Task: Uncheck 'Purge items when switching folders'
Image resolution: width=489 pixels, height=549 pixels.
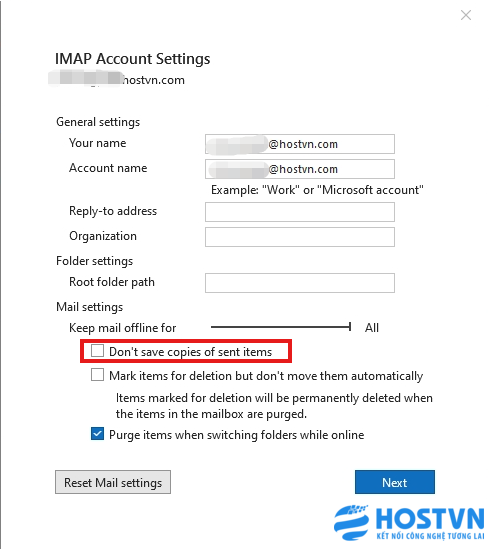Action: click(x=97, y=434)
